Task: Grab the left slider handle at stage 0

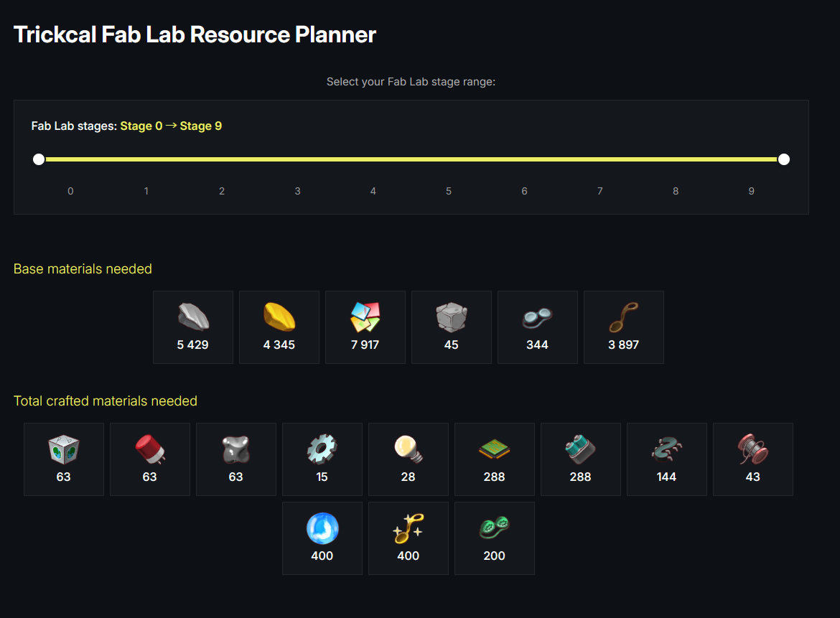Action: tap(39, 159)
